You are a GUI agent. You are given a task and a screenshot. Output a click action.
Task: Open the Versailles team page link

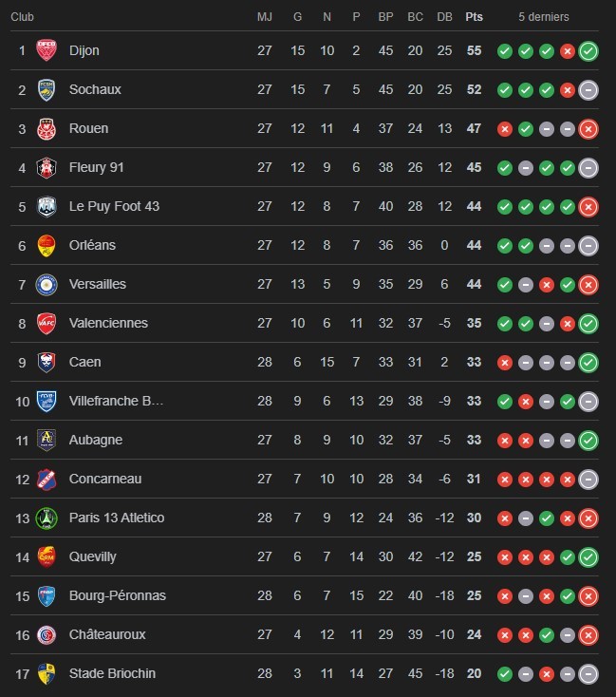pos(97,284)
